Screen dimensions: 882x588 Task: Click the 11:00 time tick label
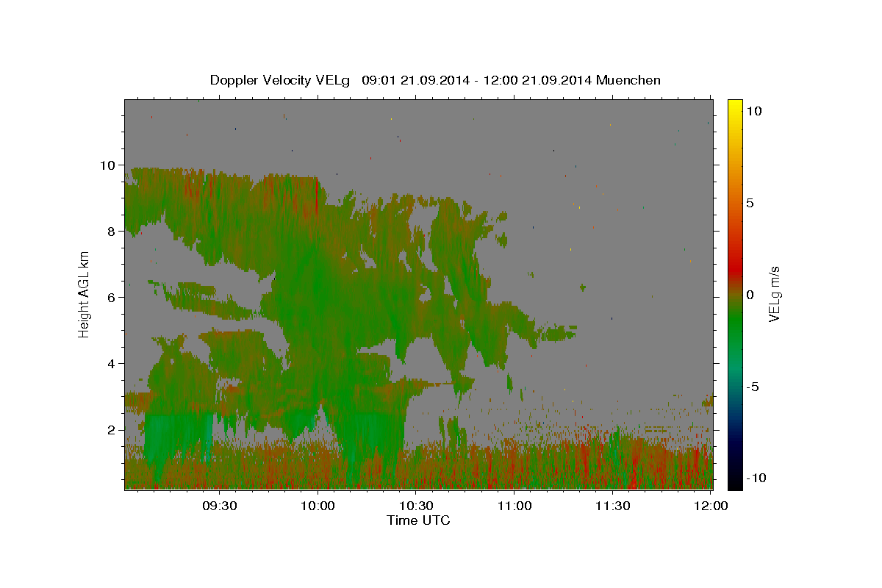(x=514, y=506)
